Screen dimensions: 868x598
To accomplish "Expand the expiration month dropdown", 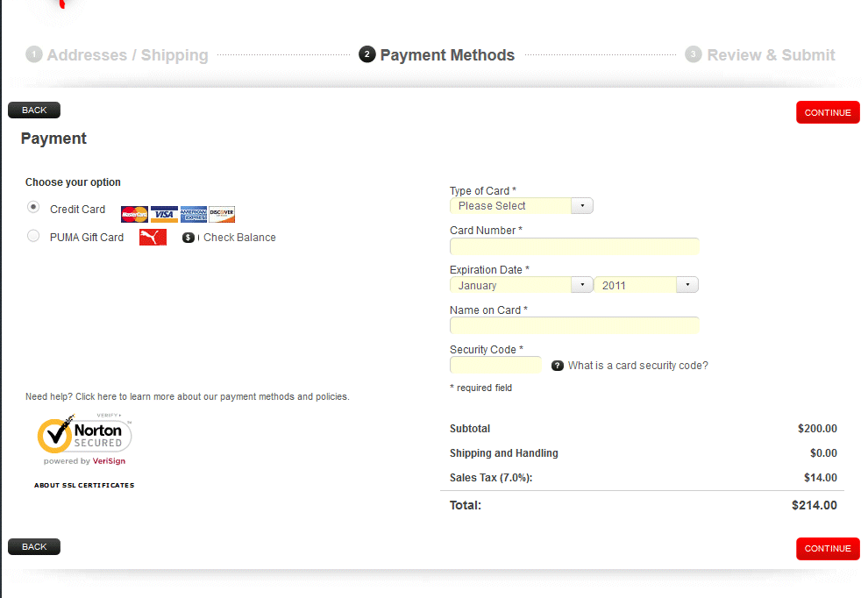I will (521, 286).
